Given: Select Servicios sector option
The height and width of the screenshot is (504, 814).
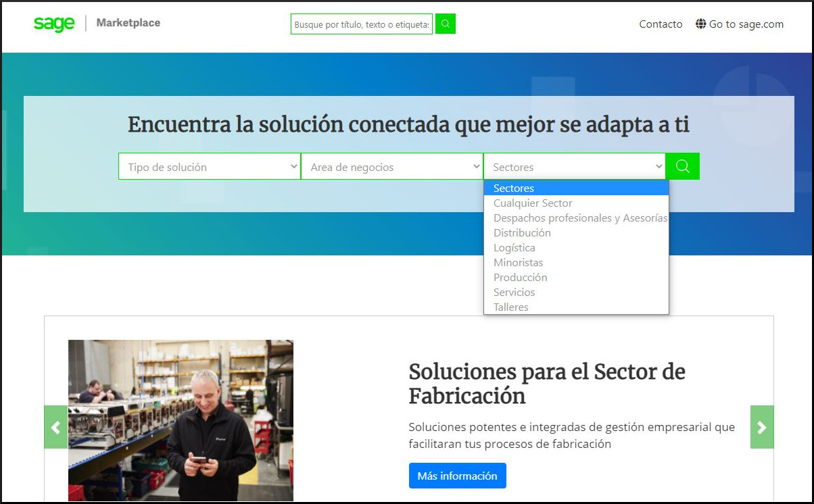Looking at the screenshot, I should point(514,293).
